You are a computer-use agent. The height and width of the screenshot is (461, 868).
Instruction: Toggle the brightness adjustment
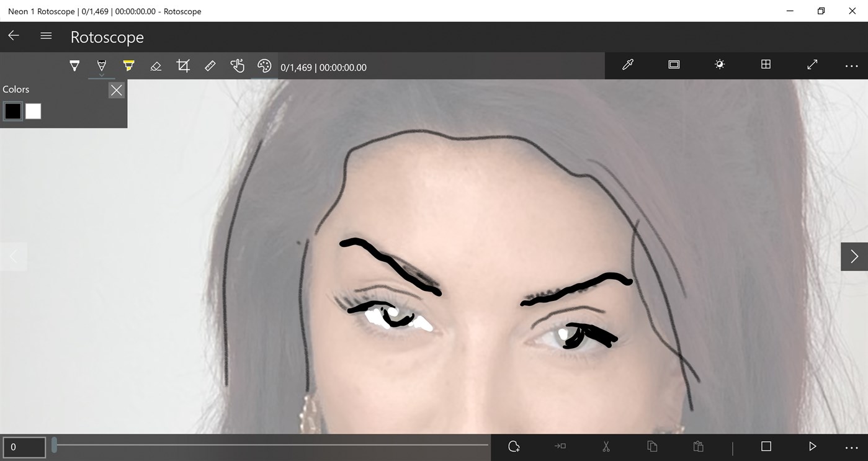coord(719,65)
